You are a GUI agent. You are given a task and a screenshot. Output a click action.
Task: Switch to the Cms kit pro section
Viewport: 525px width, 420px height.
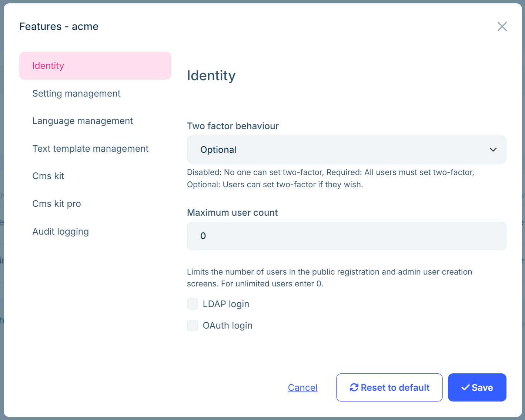(57, 204)
